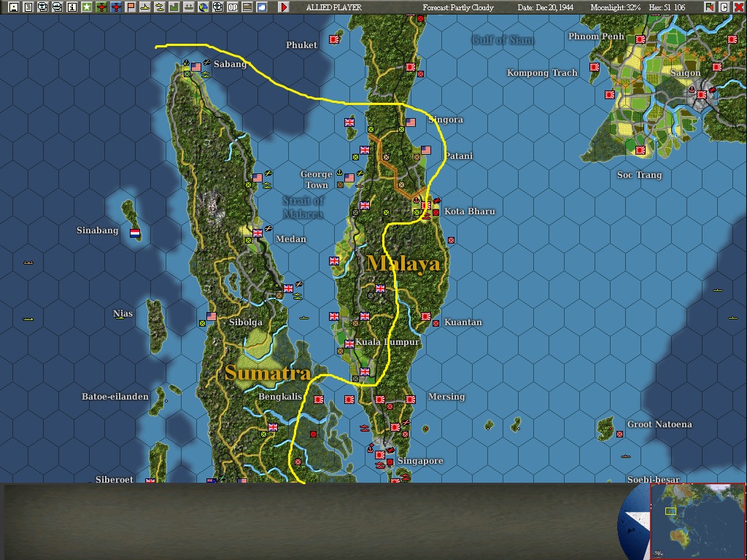Click the ship on green background toolbar icon
Viewport: 747px width, 560px height.
(x=189, y=7)
